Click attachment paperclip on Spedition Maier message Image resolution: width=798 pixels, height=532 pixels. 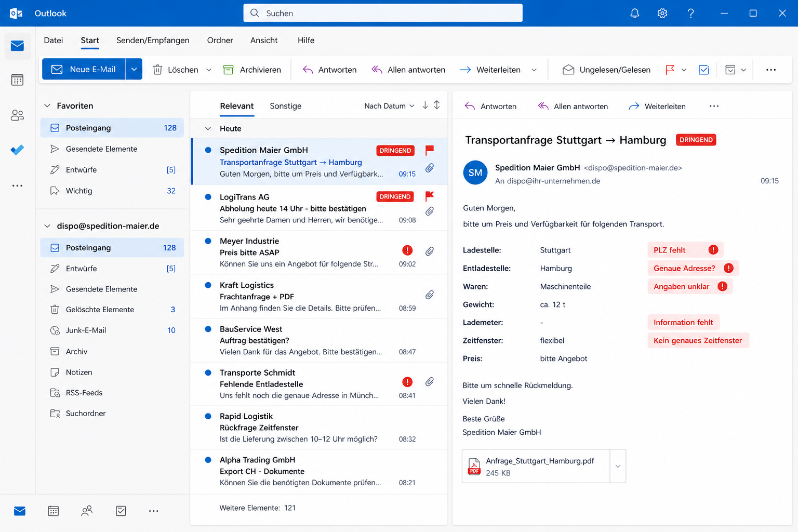click(430, 168)
